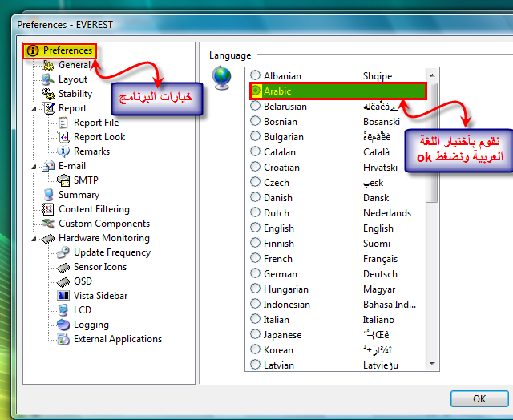This screenshot has width=513, height=420.
Task: Select the Korean language radio button
Action: (255, 349)
